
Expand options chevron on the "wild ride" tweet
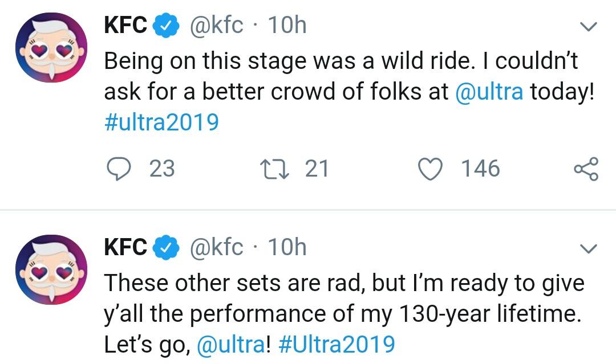click(x=587, y=26)
